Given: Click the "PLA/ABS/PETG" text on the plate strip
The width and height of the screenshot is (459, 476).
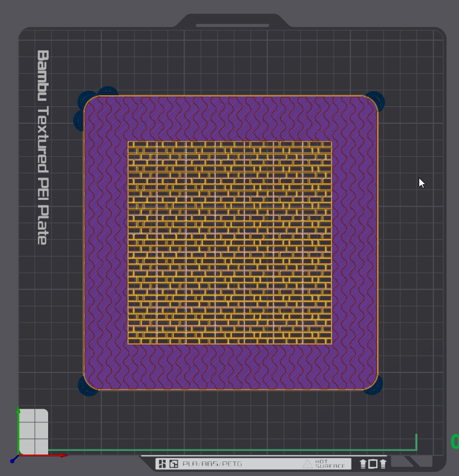Looking at the screenshot, I should tap(212, 464).
